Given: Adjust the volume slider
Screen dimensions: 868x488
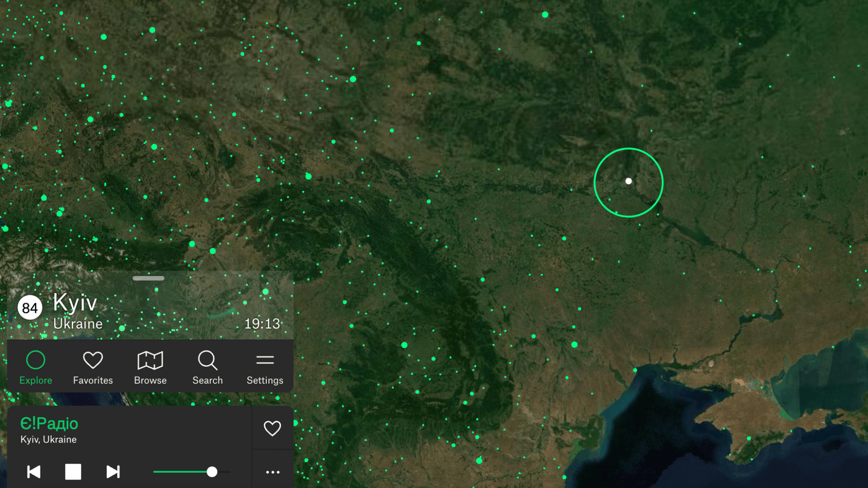Looking at the screenshot, I should 192,472.
